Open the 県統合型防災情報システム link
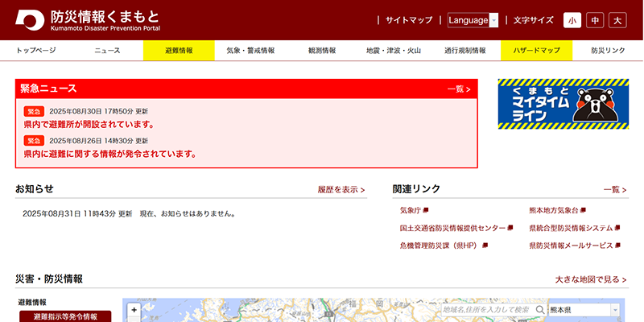This screenshot has height=322, width=644. 575,228
